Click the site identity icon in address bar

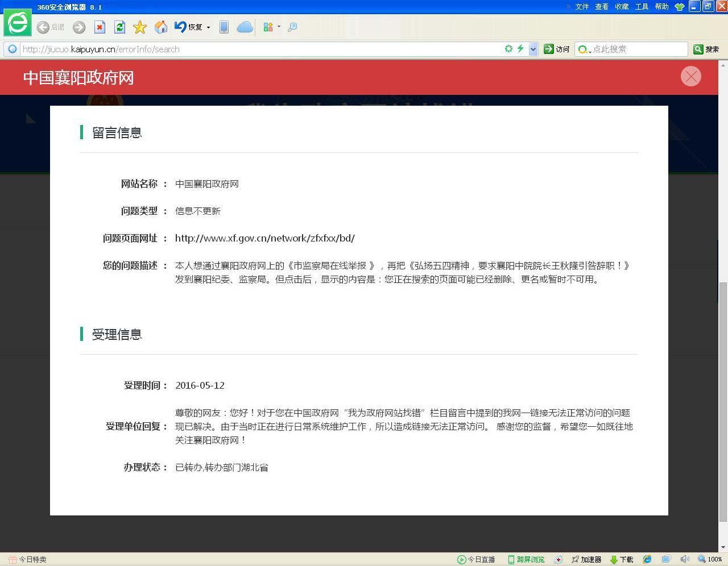12,49
